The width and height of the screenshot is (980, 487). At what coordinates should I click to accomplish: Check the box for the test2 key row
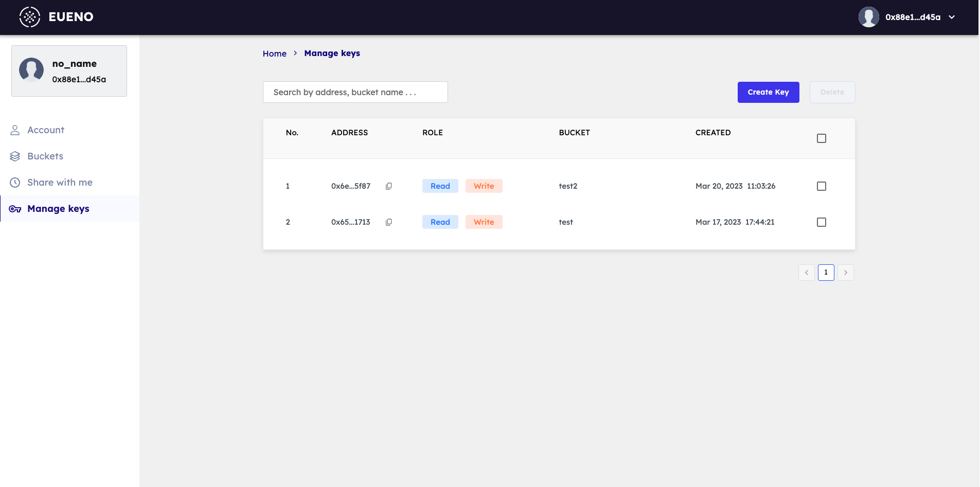point(822,186)
